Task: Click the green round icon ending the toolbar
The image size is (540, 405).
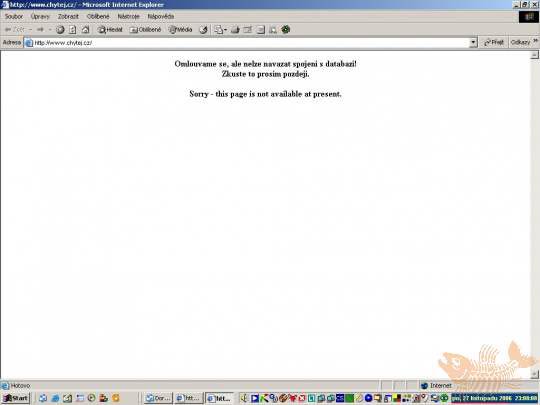Action: click(285, 30)
